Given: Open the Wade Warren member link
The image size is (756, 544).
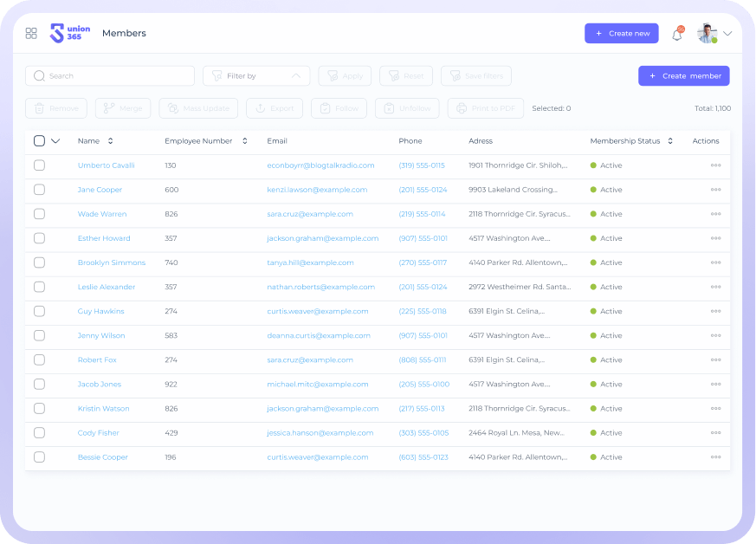Looking at the screenshot, I should click(x=102, y=214).
